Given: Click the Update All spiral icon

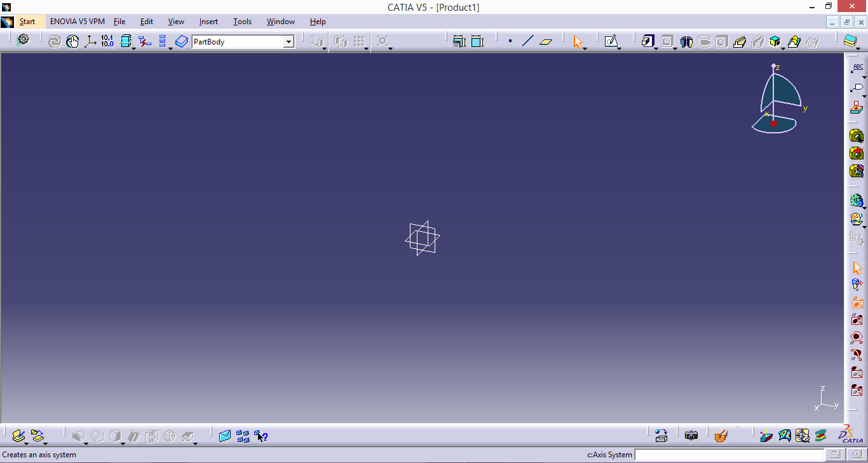Looking at the screenshot, I should pos(55,42).
